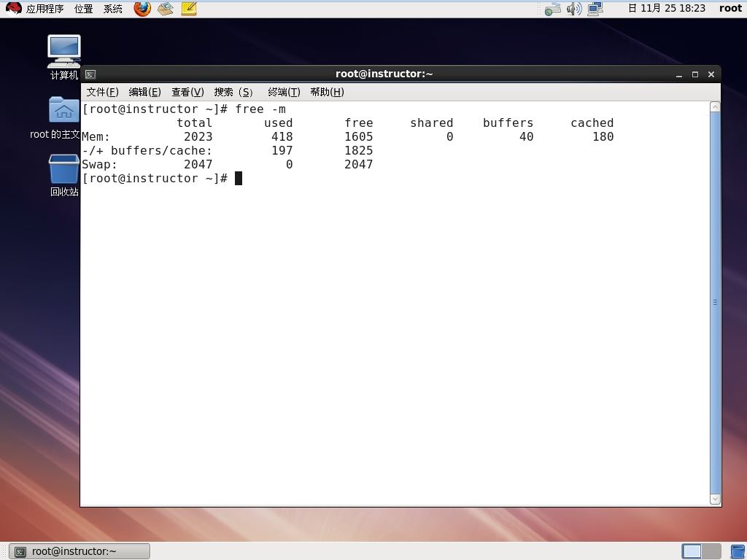Click the buffers/cache used value 197
The width and height of the screenshot is (747, 560).
[x=282, y=150]
